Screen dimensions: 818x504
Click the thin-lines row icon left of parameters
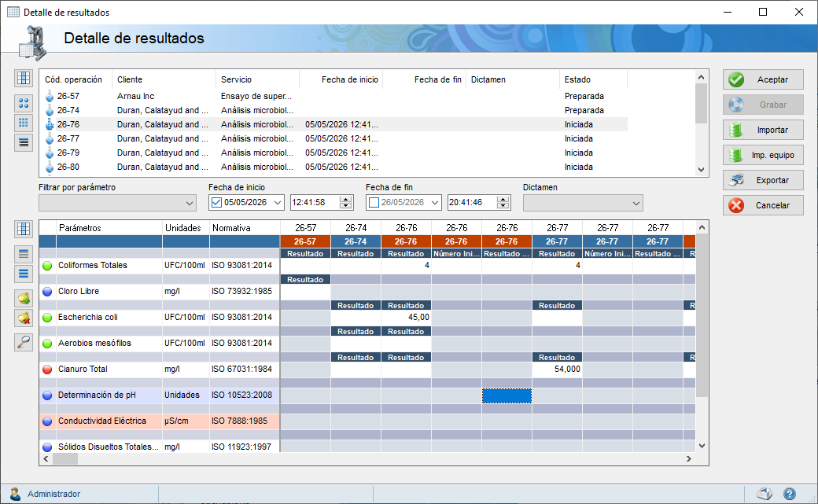24,254
